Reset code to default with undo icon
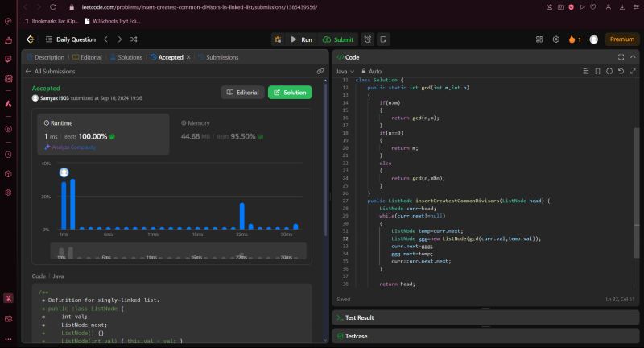 [x=621, y=72]
